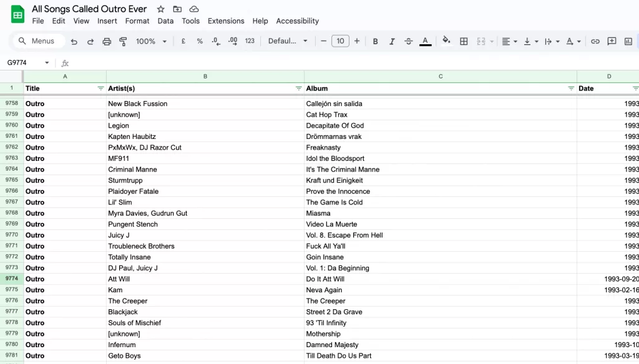This screenshot has height=364, width=639.
Task: Star this spreadsheet document
Action: [x=161, y=9]
